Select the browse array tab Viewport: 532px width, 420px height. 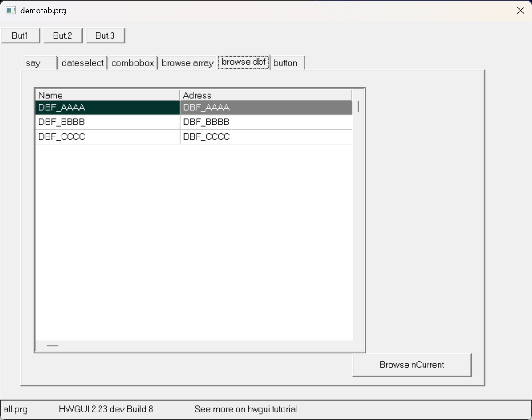[x=188, y=63]
